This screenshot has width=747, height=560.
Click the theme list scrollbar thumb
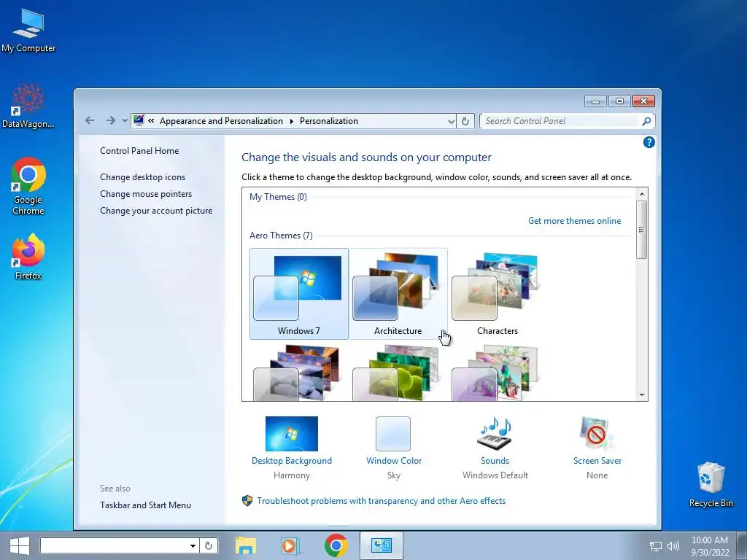tap(642, 230)
